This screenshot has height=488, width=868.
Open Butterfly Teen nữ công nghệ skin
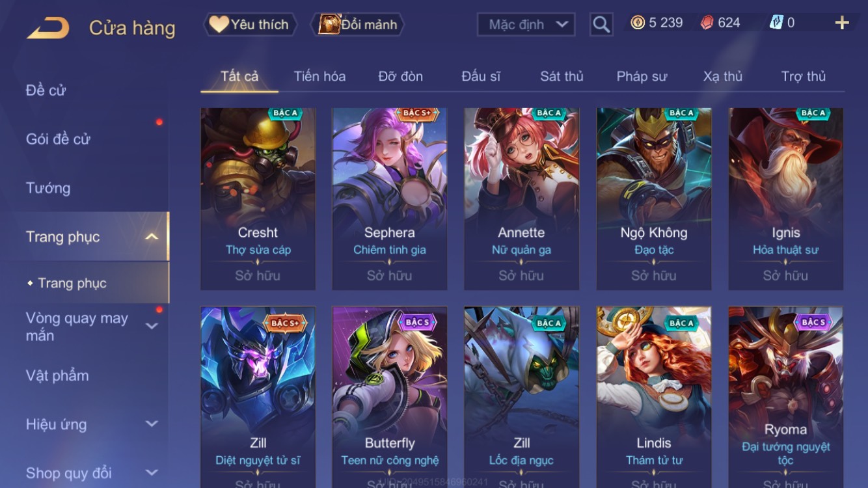point(389,397)
